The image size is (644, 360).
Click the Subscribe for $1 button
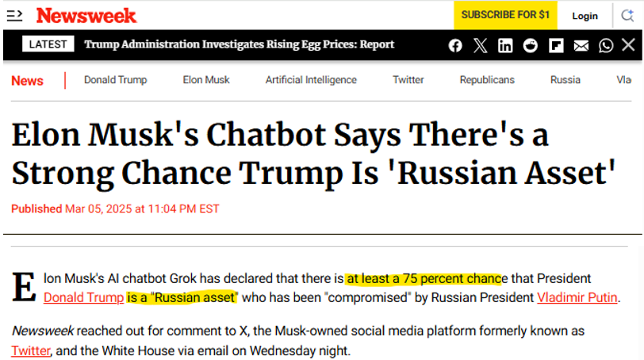(505, 15)
